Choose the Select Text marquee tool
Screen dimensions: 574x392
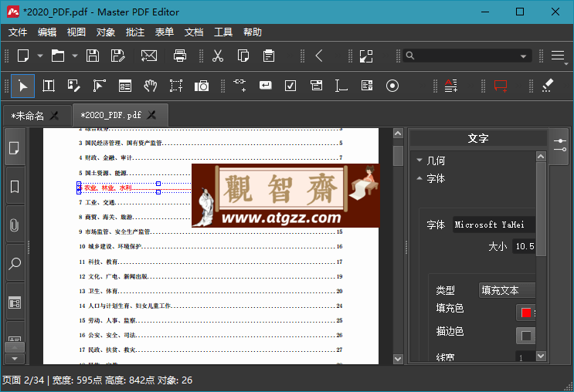pyautogui.click(x=176, y=86)
